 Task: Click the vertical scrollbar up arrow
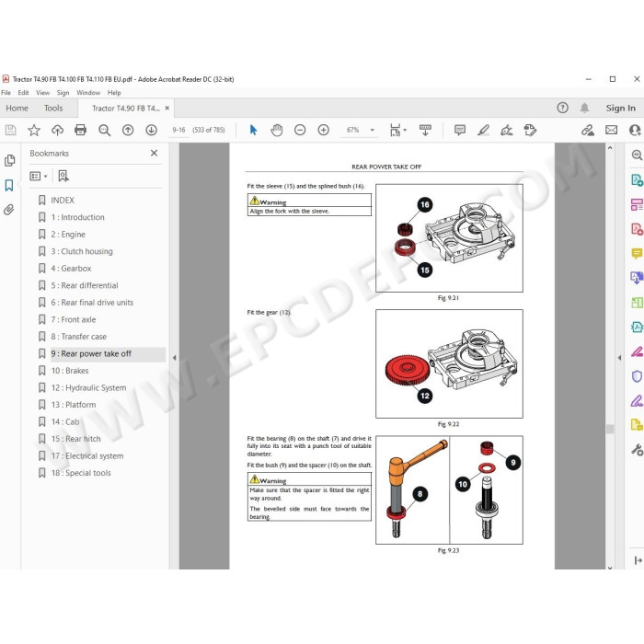pyautogui.click(x=610, y=147)
